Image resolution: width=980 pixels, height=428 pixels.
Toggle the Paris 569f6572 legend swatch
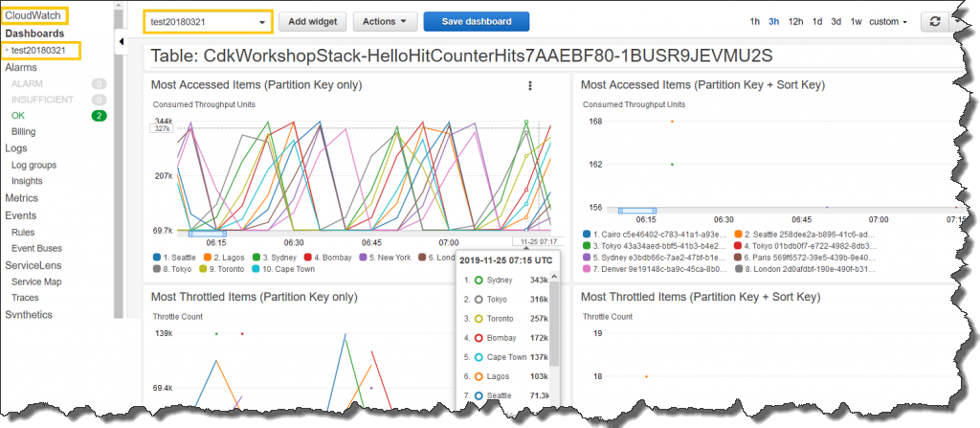pyautogui.click(x=739, y=258)
